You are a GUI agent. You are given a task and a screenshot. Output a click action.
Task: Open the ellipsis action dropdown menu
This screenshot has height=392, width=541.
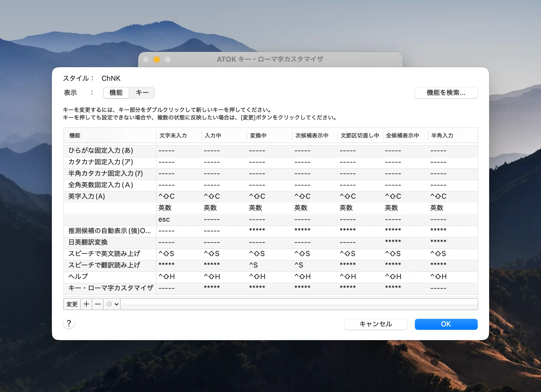112,304
